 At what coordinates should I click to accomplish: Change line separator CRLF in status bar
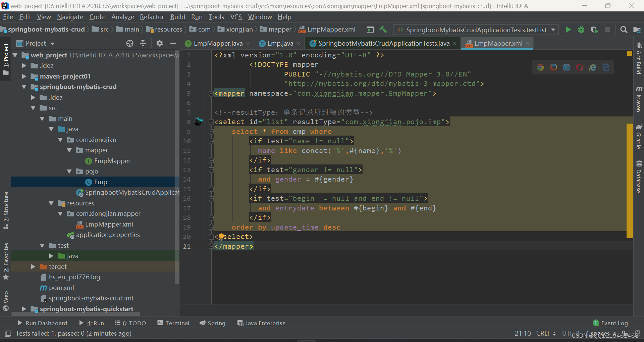pyautogui.click(x=546, y=333)
